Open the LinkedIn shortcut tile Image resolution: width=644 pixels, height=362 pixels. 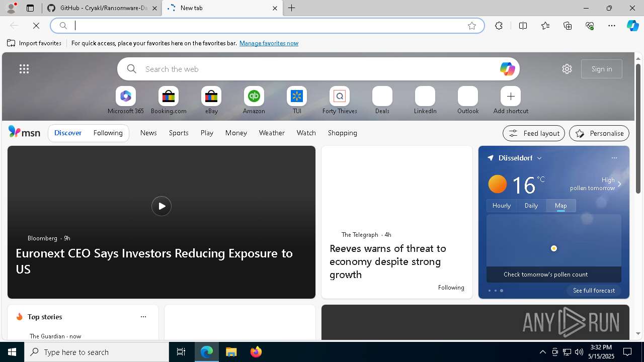tap(425, 101)
